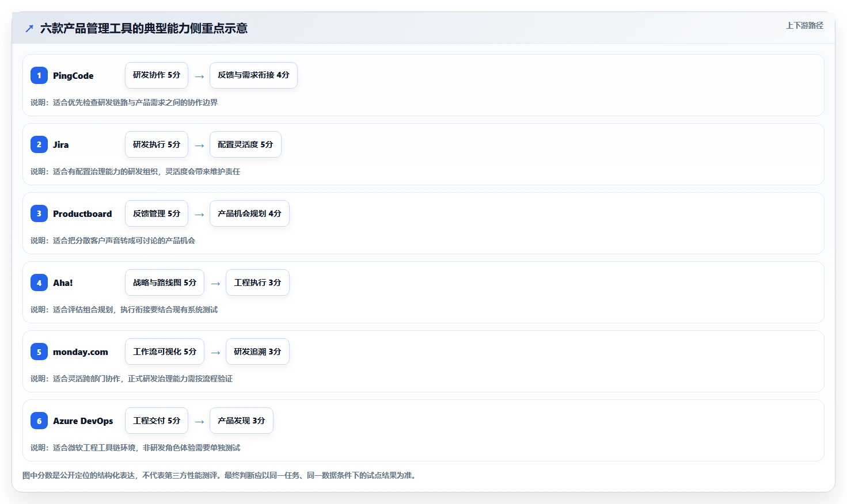The width and height of the screenshot is (847, 504).
Task: Click the number 4 badge for Aha!
Action: pyautogui.click(x=39, y=282)
